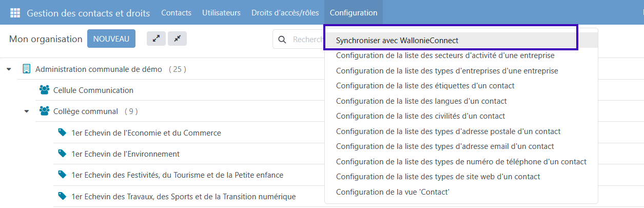This screenshot has width=644, height=208.
Task: Collapse the Administration communale de démo node
Action: pos(9,69)
